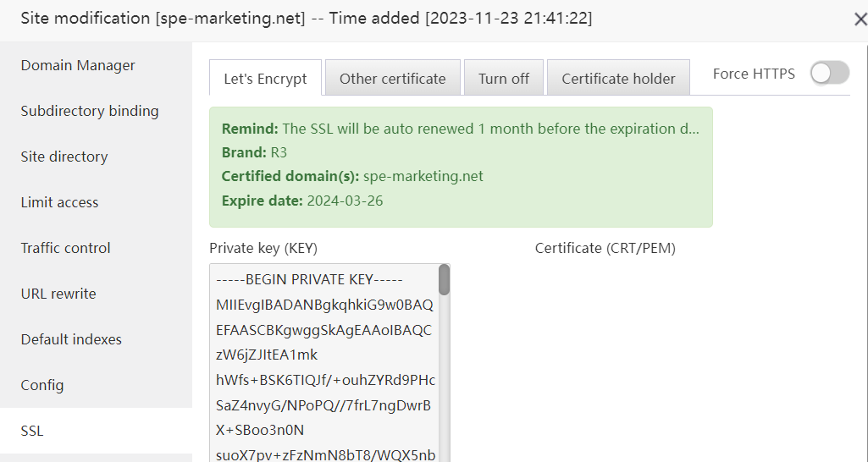Click inside the Private key text area

click(x=324, y=364)
